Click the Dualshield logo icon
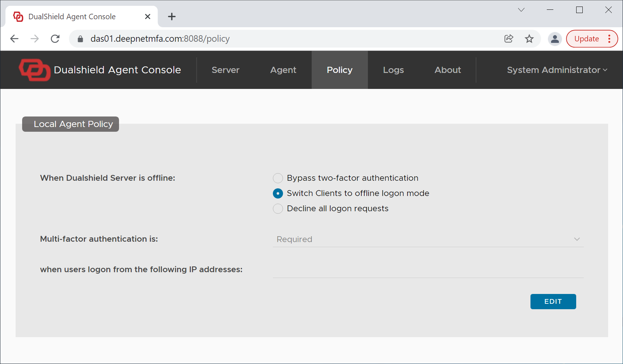The image size is (623, 364). 34,70
